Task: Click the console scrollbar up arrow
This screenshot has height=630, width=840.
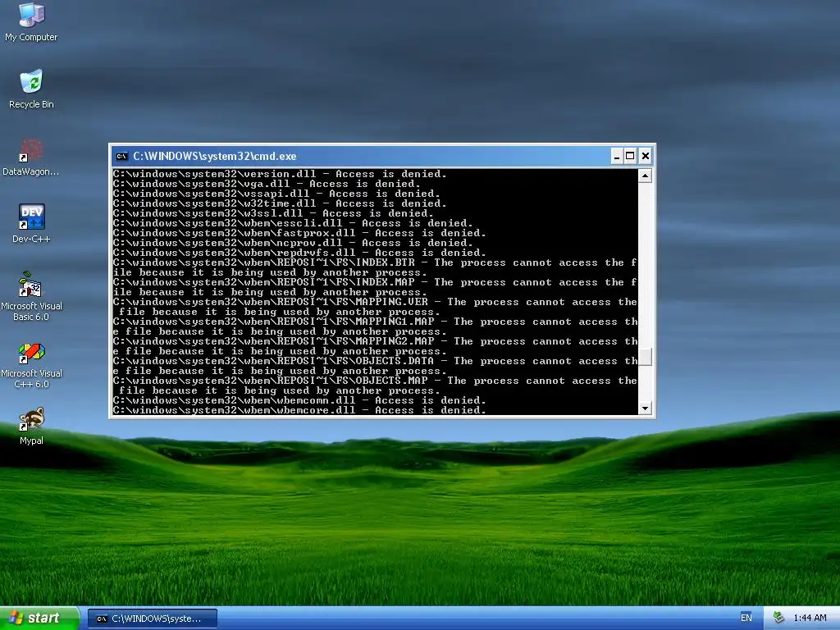Action: (x=645, y=176)
